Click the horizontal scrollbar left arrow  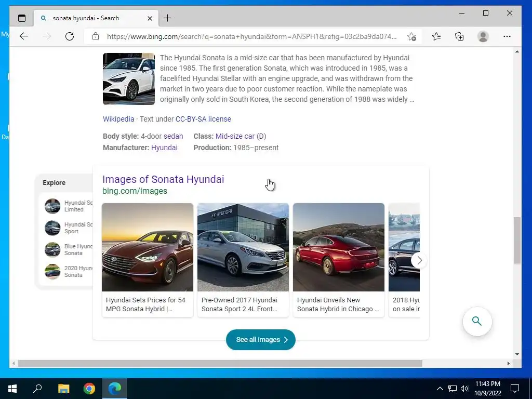14,363
